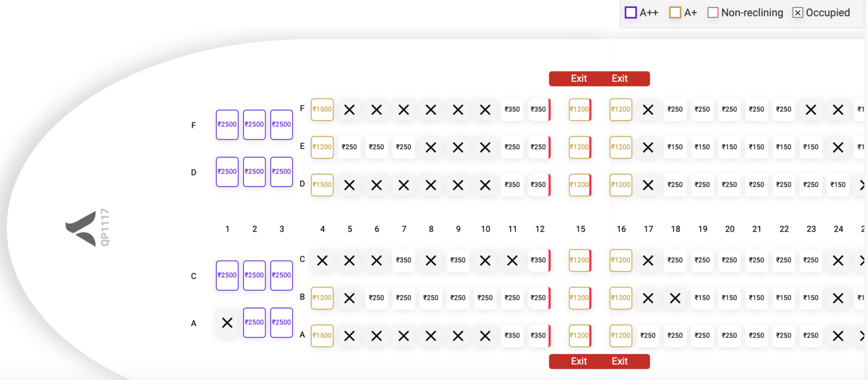This screenshot has height=380, width=868.
Task: Click the bottom rear Exit banner
Action: pyautogui.click(x=599, y=361)
